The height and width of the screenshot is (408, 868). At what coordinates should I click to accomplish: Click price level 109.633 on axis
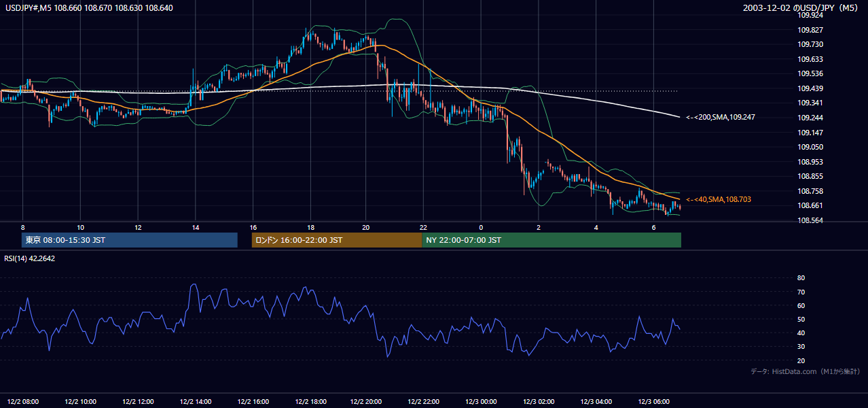811,59
